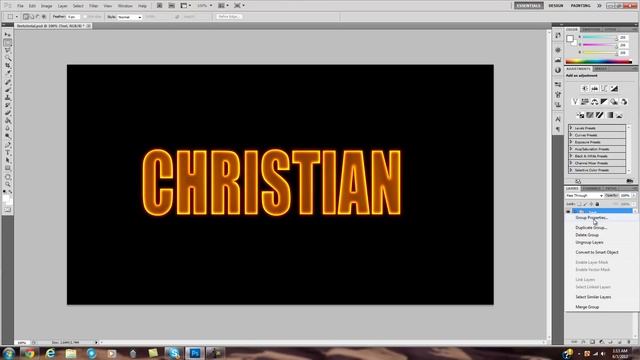Add a Gradient Map adjustment
640x360 pixels.
tap(609, 115)
